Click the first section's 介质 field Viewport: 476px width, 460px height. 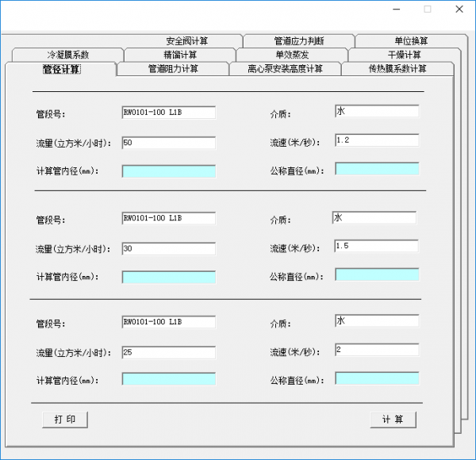[377, 111]
